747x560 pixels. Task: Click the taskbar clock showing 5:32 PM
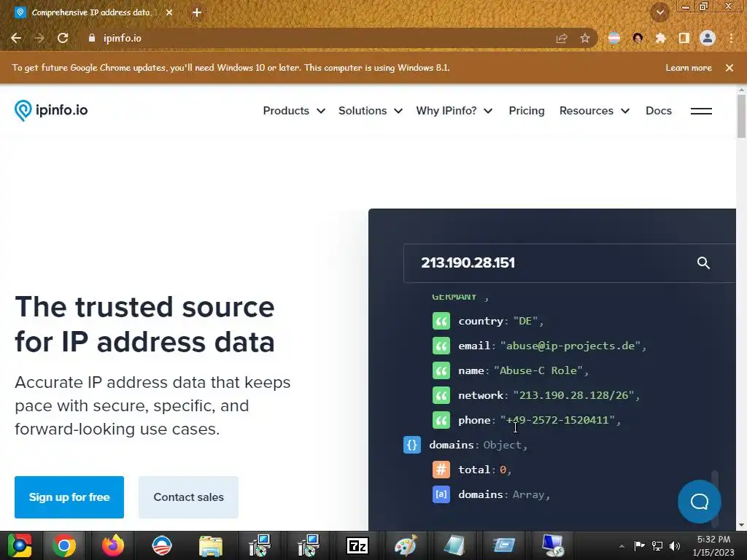pyautogui.click(x=713, y=540)
